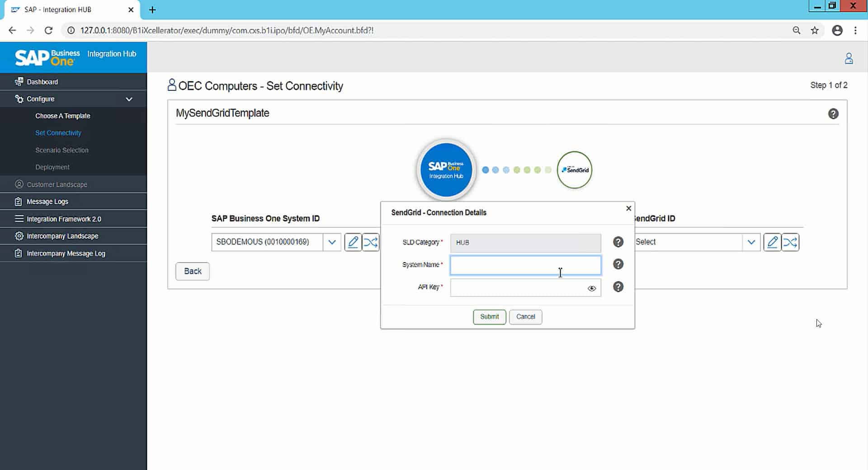Edit the SAP Business One System ID with pencil icon
This screenshot has height=470, width=868.
coord(353,242)
